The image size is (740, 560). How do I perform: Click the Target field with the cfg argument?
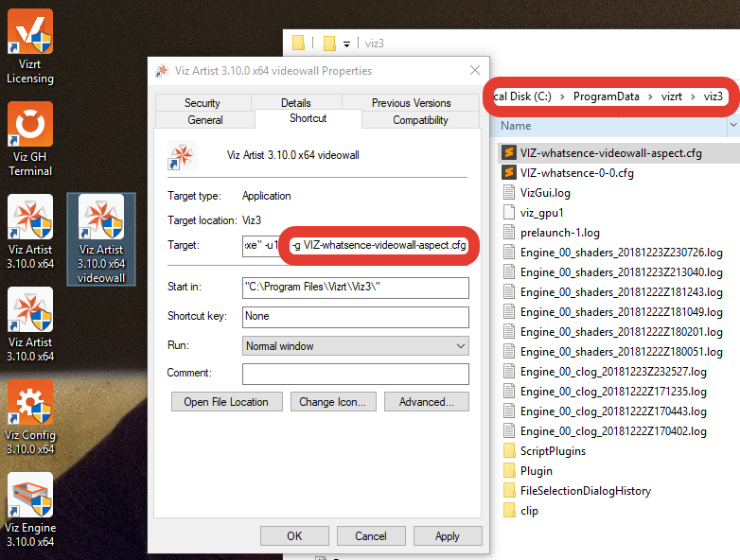(356, 245)
